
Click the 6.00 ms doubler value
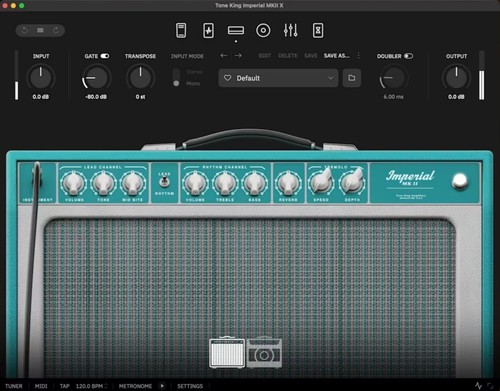click(x=393, y=97)
